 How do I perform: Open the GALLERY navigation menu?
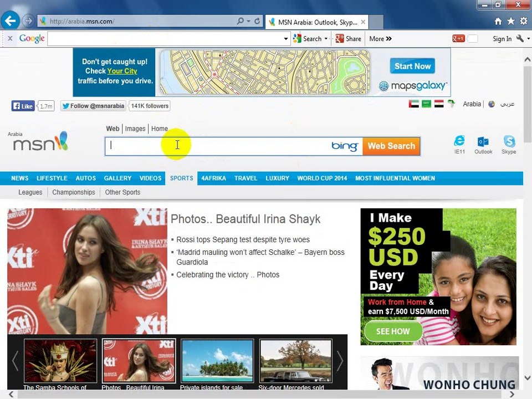click(x=117, y=178)
